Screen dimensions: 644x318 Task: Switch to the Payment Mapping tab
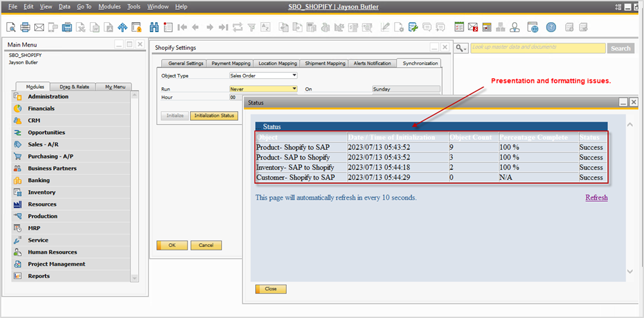230,63
